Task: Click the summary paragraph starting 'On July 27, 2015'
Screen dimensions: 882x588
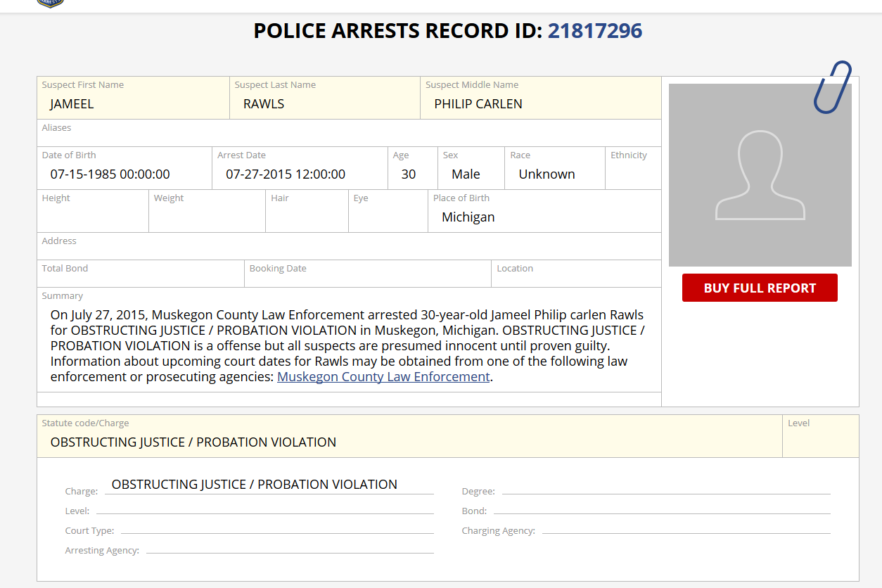Action: click(x=347, y=345)
